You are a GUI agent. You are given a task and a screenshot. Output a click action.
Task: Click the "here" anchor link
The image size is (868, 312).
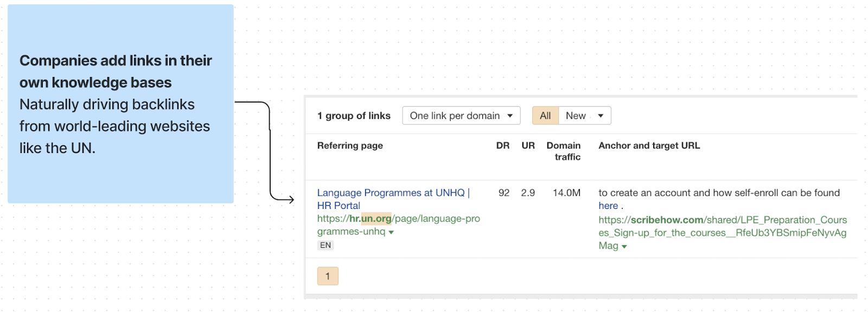[608, 206]
